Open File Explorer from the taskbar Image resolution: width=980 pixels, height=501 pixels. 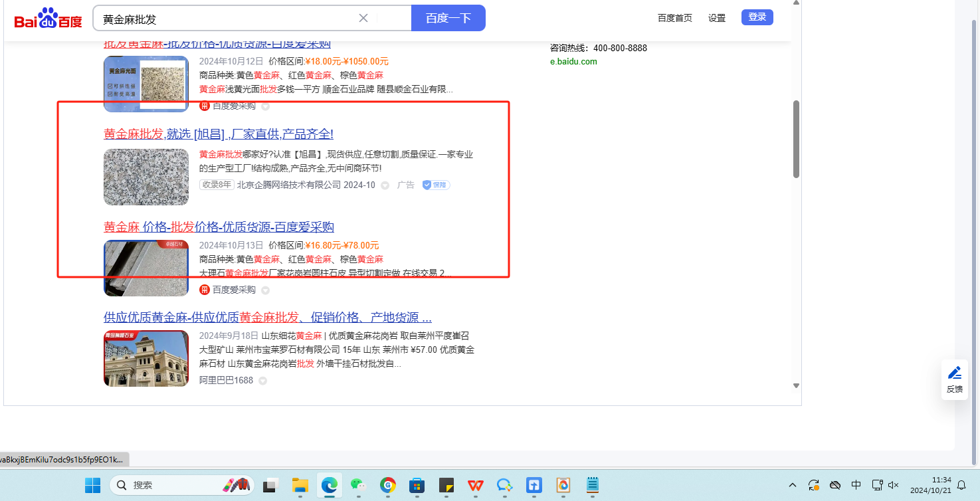point(300,486)
